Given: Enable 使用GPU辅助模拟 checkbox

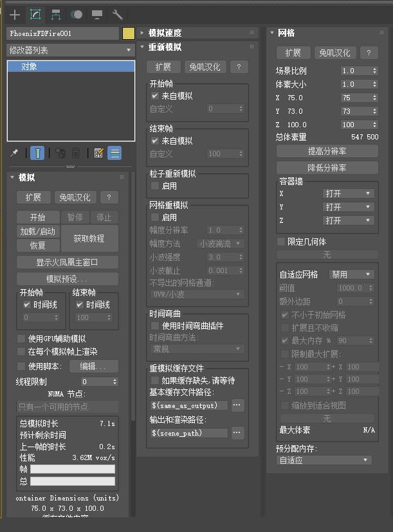Looking at the screenshot, I should (x=21, y=338).
